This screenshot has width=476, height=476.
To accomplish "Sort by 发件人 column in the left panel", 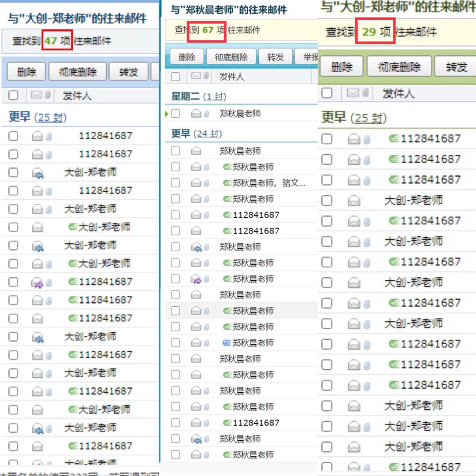I will pyautogui.click(x=77, y=96).
